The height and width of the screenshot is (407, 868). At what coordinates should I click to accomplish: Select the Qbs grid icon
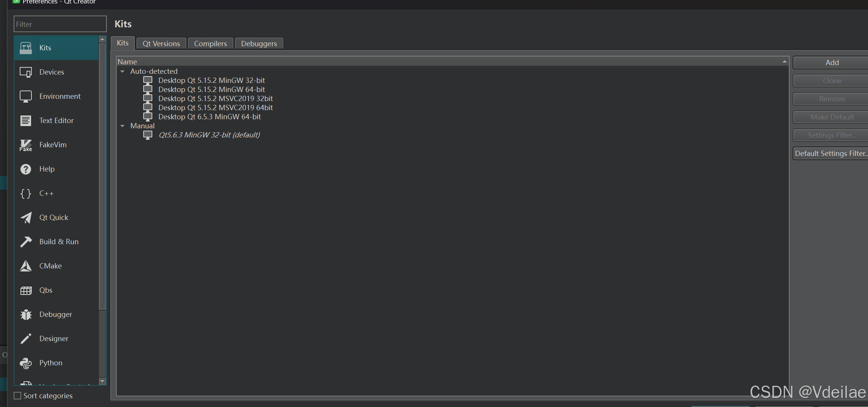26,290
